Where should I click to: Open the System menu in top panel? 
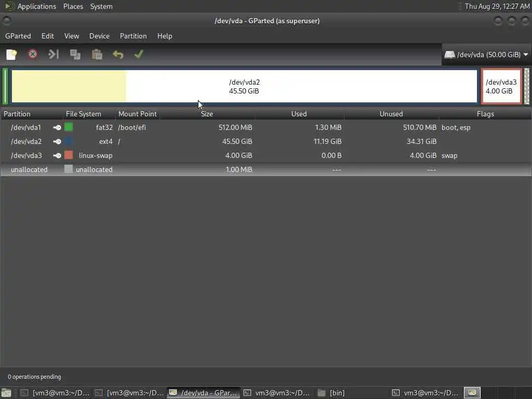click(101, 6)
